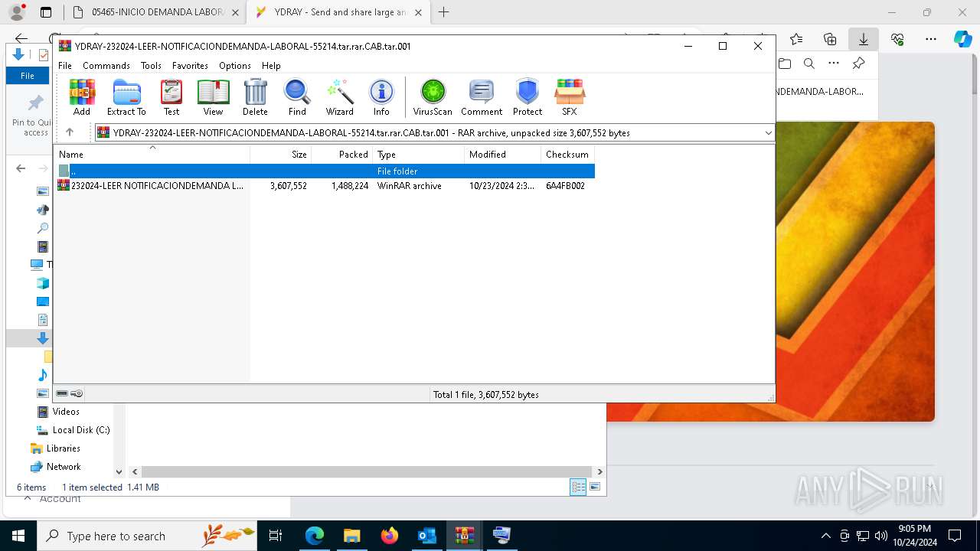The height and width of the screenshot is (551, 980).
Task: Sort by Size column header
Action: [280, 155]
